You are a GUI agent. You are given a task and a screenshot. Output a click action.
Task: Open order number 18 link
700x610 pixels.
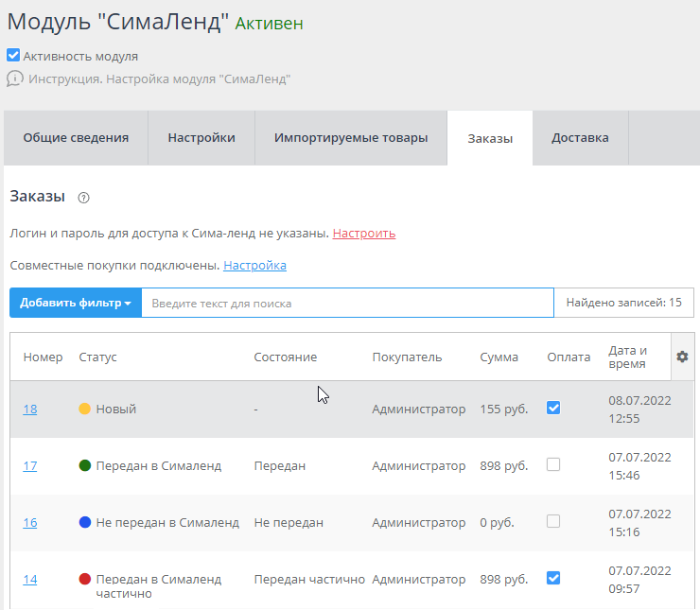30,409
